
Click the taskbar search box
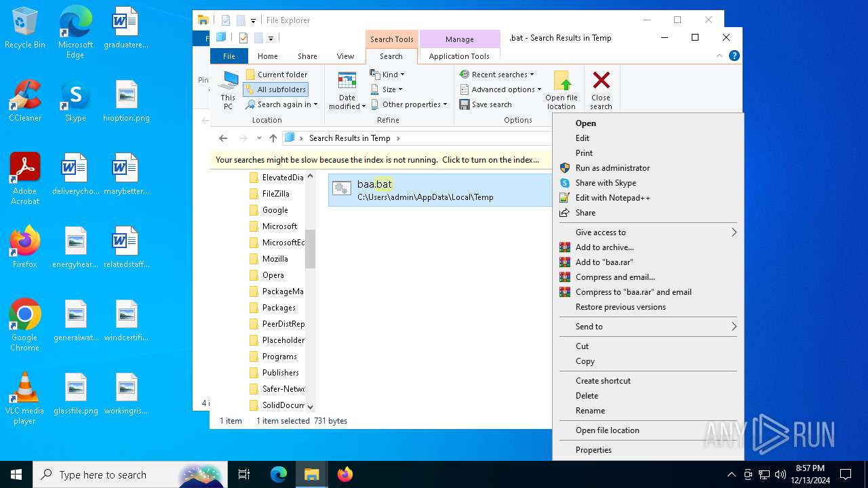tap(130, 474)
